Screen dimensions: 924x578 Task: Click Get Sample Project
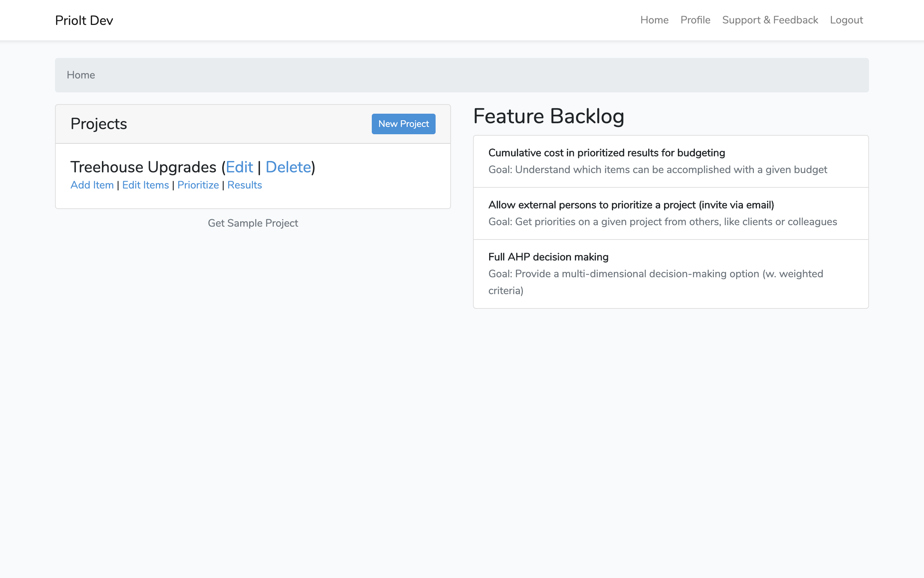[253, 223]
